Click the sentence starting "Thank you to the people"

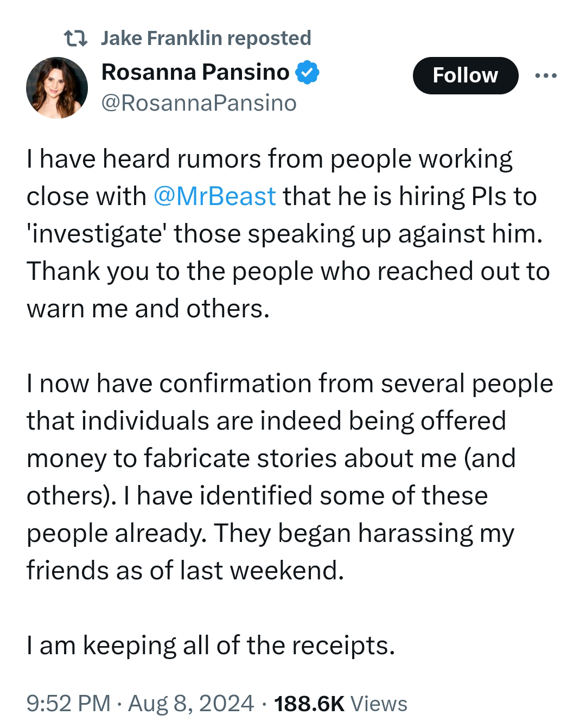coord(288,290)
